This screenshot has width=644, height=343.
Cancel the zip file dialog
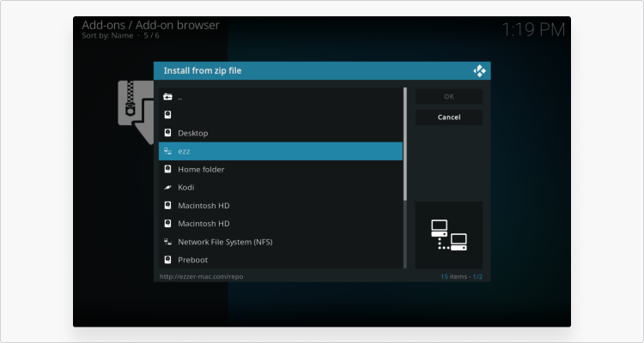449,117
